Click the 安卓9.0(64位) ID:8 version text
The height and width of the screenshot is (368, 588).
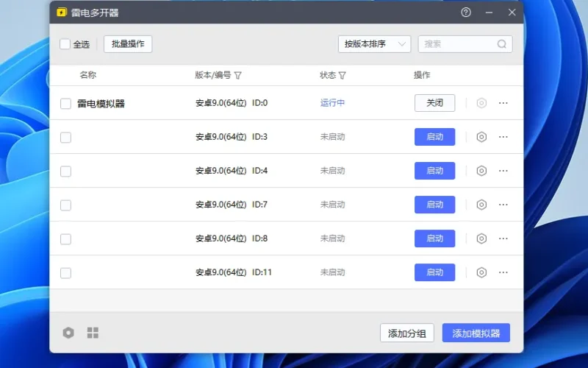point(232,238)
